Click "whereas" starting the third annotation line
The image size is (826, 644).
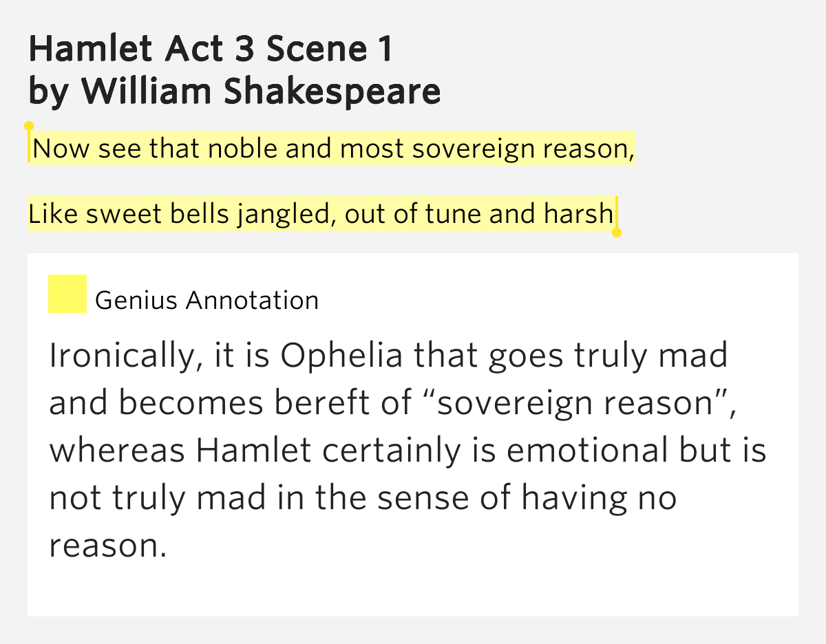117,451
